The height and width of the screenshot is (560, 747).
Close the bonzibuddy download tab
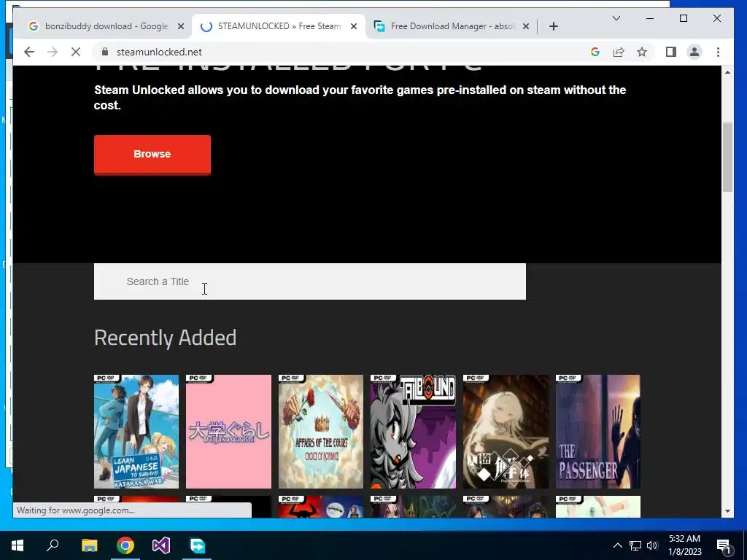click(x=181, y=26)
